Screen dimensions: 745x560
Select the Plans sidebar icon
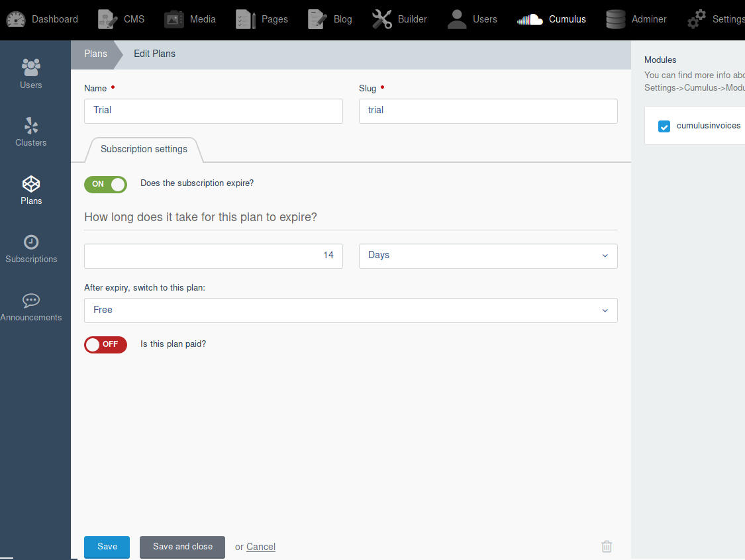coord(31,184)
